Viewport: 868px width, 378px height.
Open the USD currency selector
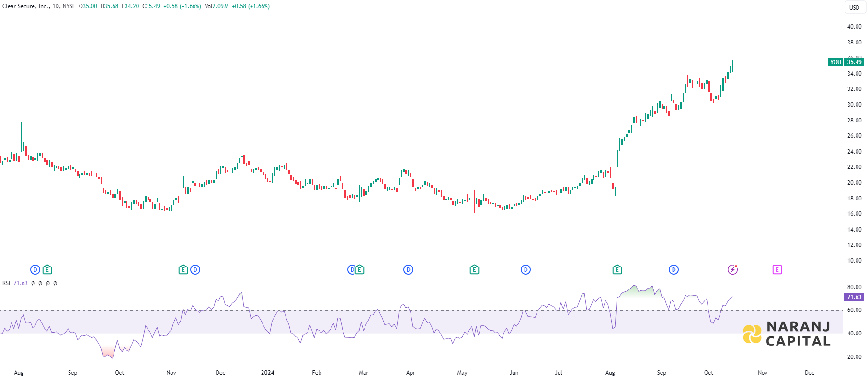click(x=854, y=7)
